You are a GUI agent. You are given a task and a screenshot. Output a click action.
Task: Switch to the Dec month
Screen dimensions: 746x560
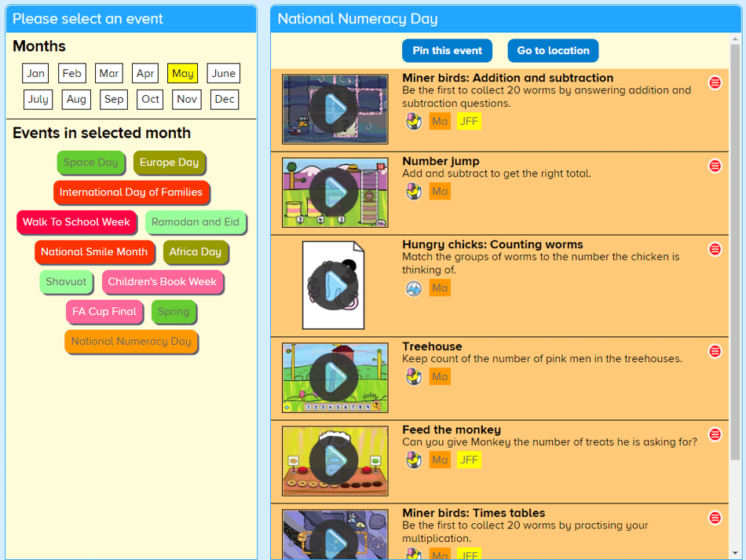(x=225, y=100)
